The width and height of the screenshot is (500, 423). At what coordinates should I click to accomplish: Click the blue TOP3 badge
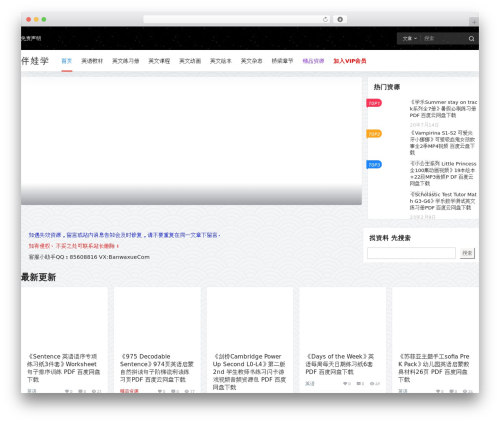(374, 164)
